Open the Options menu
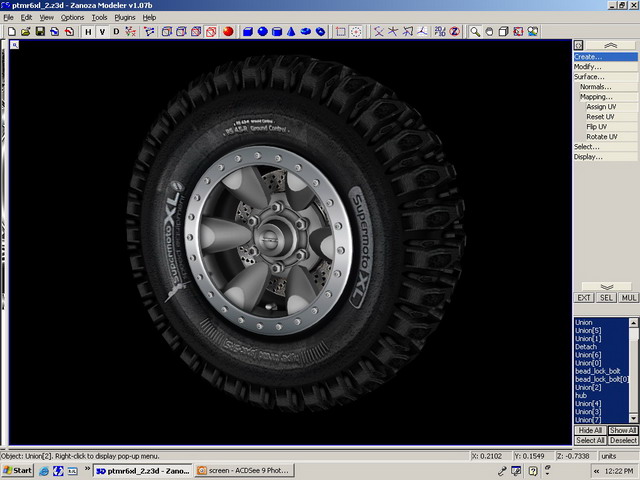640x480 pixels. click(x=72, y=17)
